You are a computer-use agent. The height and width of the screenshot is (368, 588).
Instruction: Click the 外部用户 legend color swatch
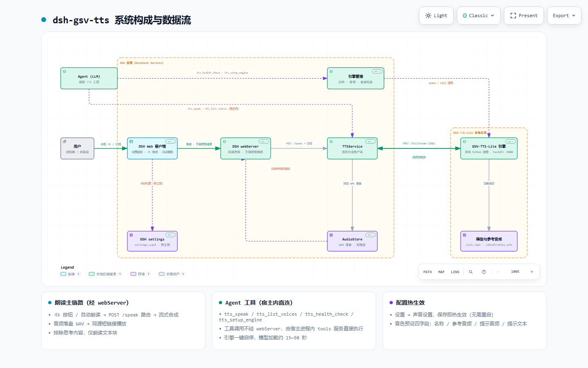pos(162,274)
